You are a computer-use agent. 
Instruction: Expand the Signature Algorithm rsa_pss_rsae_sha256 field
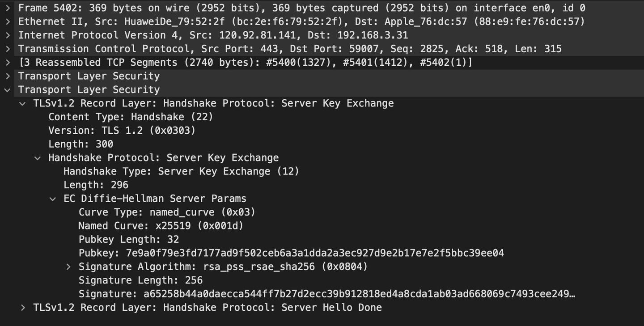click(x=69, y=266)
